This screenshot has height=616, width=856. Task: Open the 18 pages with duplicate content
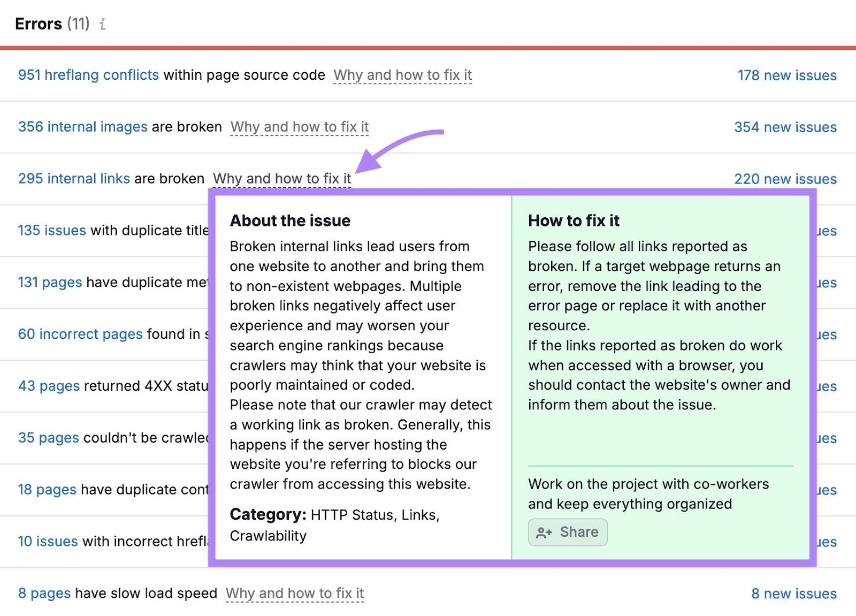tap(47, 489)
